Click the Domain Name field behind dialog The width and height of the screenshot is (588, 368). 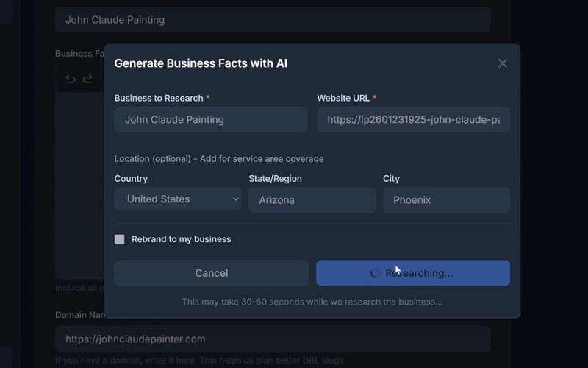(x=272, y=339)
